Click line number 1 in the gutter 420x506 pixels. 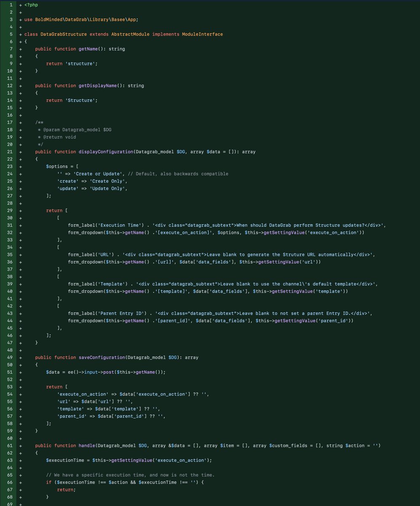(x=11, y=5)
